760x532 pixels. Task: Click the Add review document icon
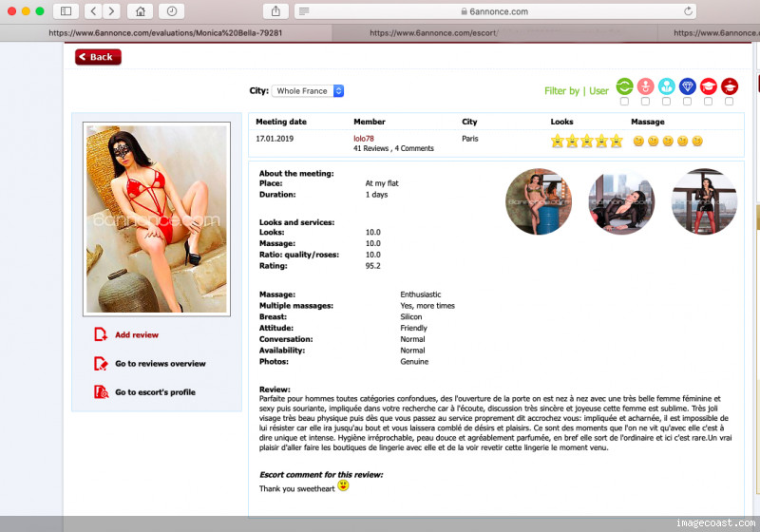[x=101, y=334]
